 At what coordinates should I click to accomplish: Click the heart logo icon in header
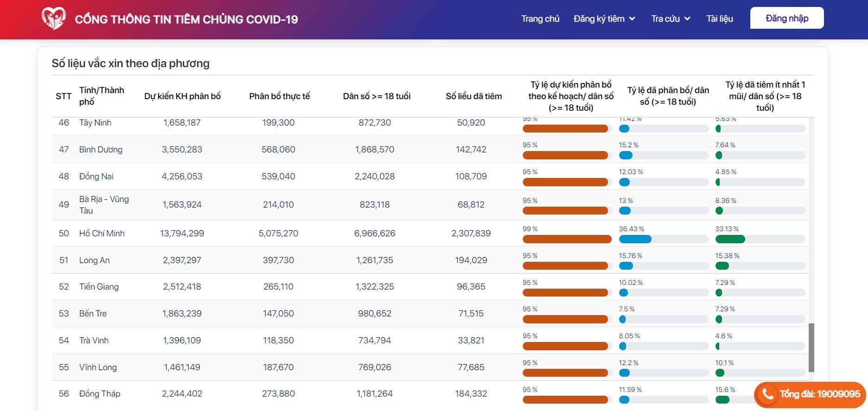pyautogui.click(x=53, y=19)
